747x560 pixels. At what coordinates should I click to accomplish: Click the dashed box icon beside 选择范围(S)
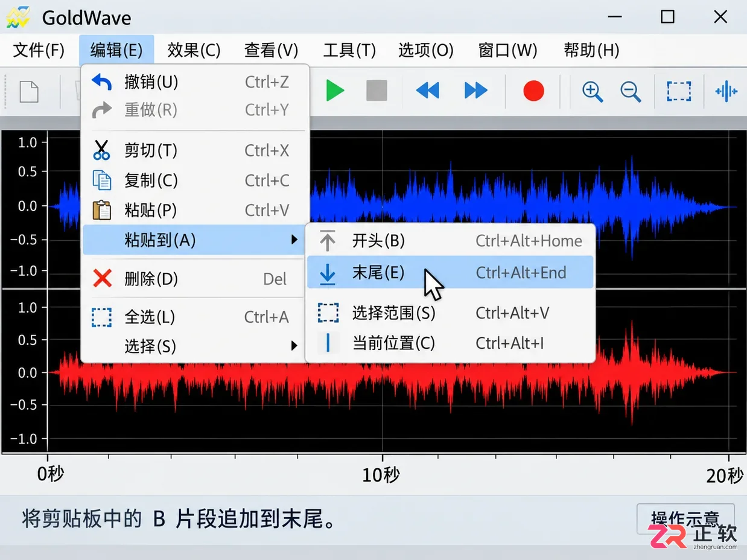328,313
